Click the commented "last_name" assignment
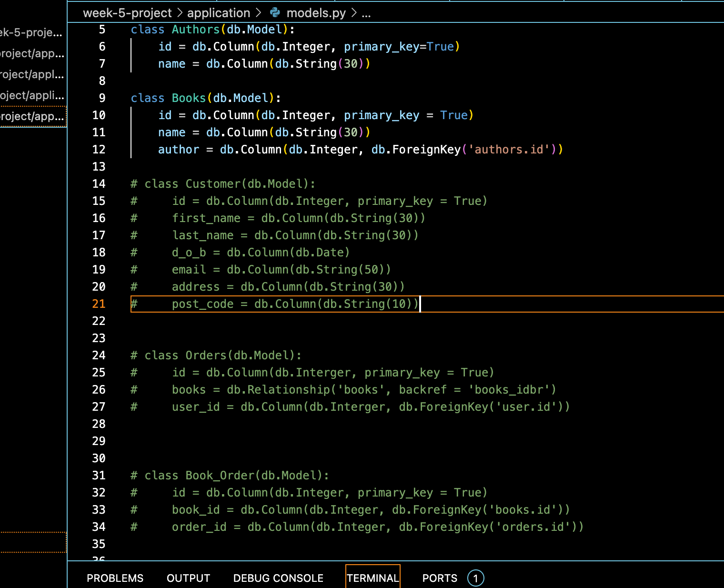 click(x=295, y=235)
